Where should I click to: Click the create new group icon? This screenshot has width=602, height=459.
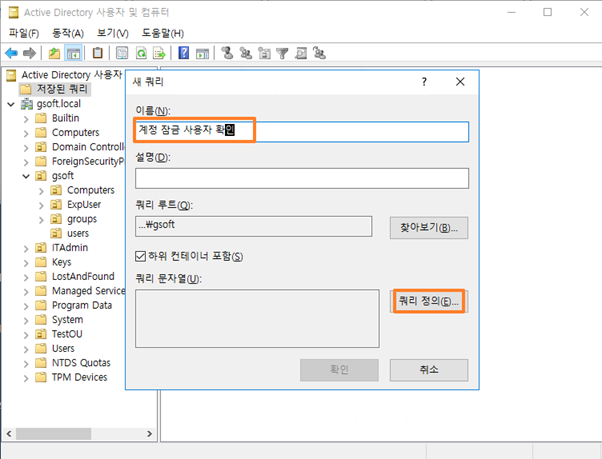(x=246, y=53)
